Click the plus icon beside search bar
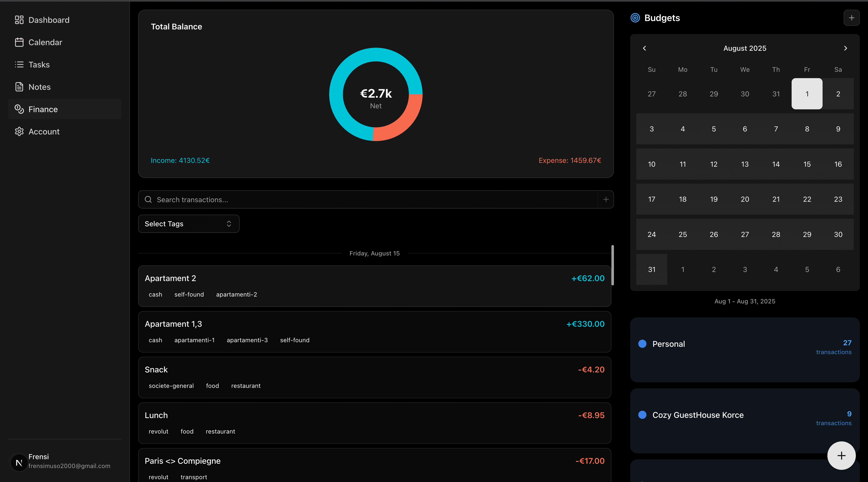 click(x=606, y=199)
